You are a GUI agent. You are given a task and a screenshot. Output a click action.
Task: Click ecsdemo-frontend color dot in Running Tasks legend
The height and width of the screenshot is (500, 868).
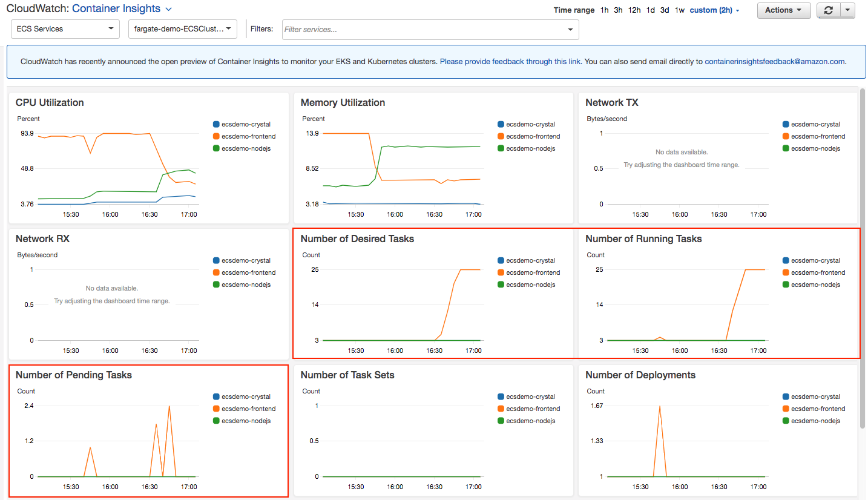[787, 272]
